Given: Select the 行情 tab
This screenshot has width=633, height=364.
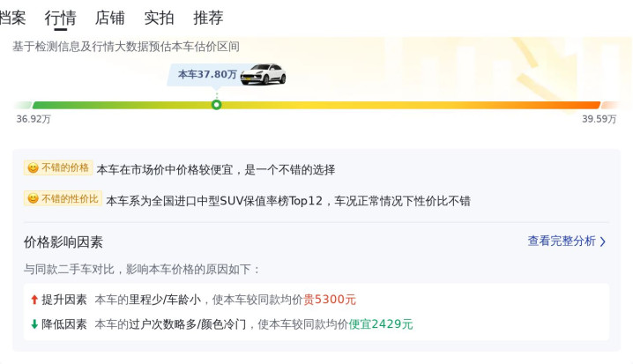Looking at the screenshot, I should click(x=61, y=19).
